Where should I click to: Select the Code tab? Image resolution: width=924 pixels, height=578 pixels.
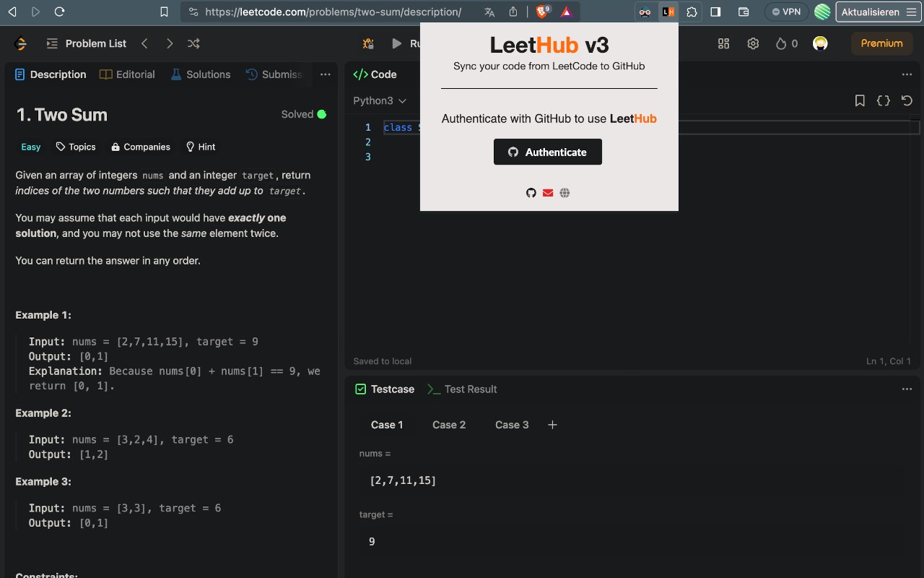(375, 74)
